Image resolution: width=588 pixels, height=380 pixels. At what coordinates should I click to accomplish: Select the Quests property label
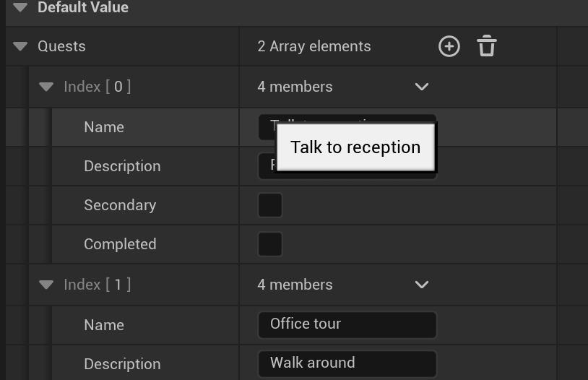pos(61,46)
